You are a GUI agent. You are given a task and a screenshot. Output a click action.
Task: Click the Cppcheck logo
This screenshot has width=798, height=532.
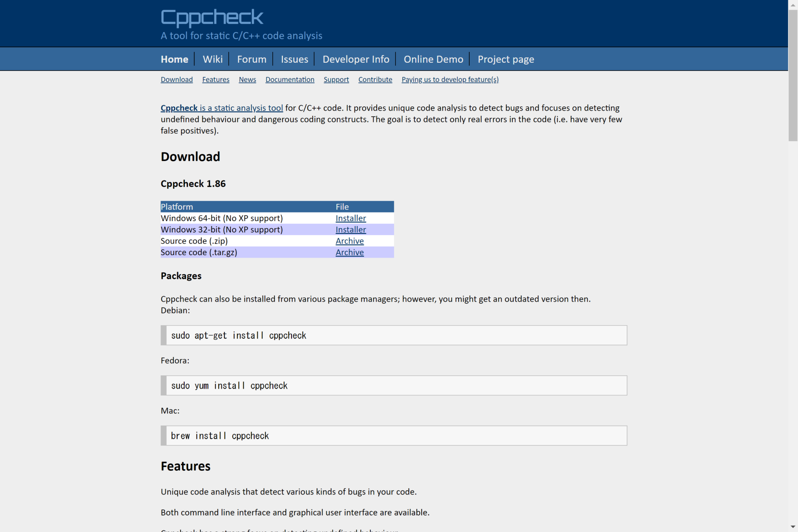click(x=212, y=17)
